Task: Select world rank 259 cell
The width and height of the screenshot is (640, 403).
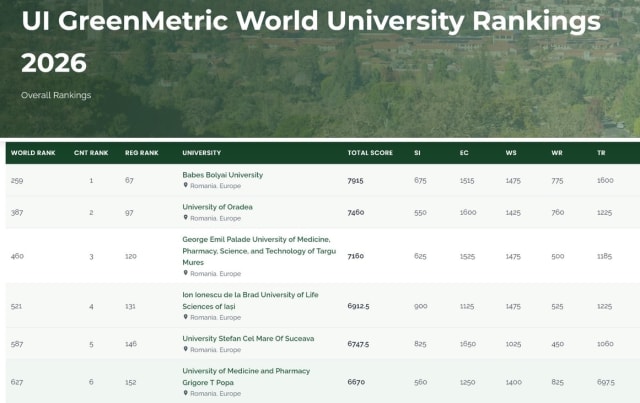Action: [x=17, y=180]
